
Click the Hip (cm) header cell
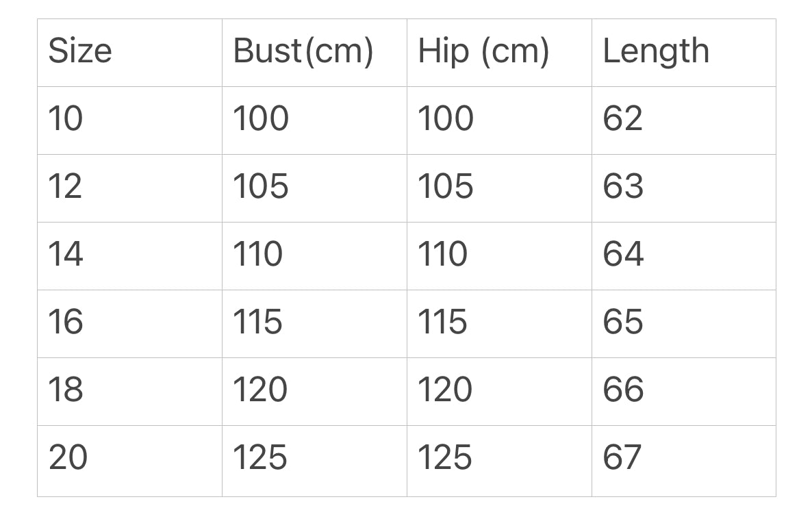499,53
